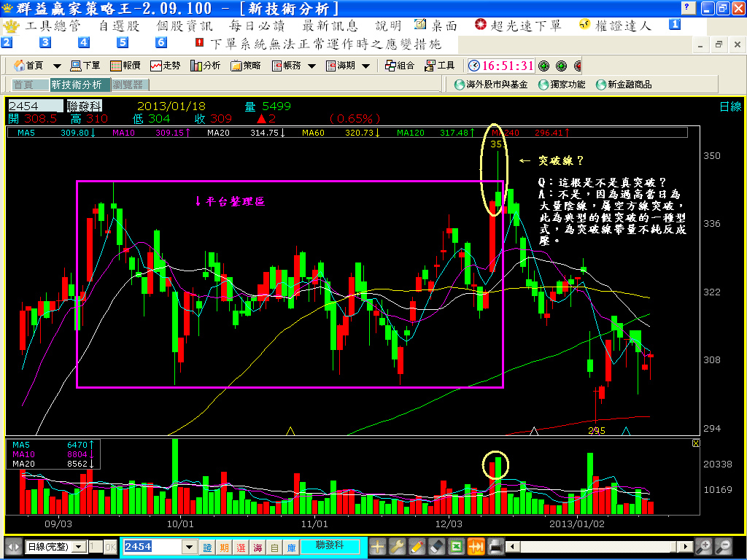This screenshot has width=747, height=560.
Task: Close the volume sub-chart panel
Action: point(695,443)
